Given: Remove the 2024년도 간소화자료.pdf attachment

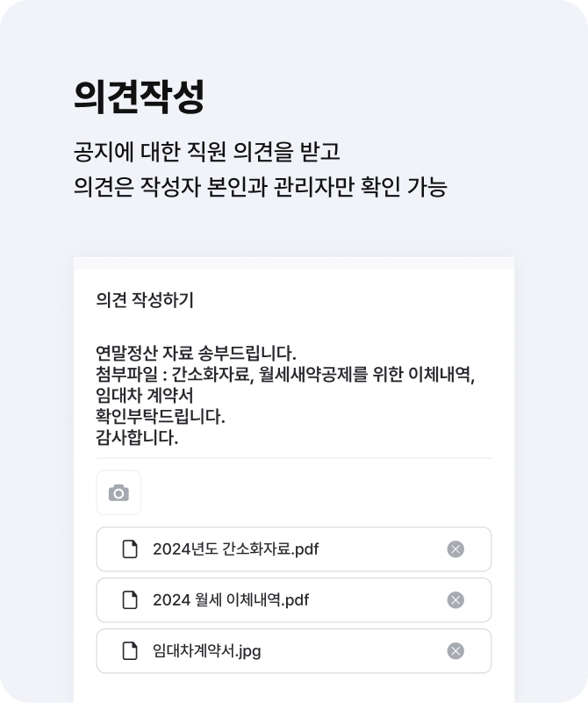Looking at the screenshot, I should click(x=455, y=549).
